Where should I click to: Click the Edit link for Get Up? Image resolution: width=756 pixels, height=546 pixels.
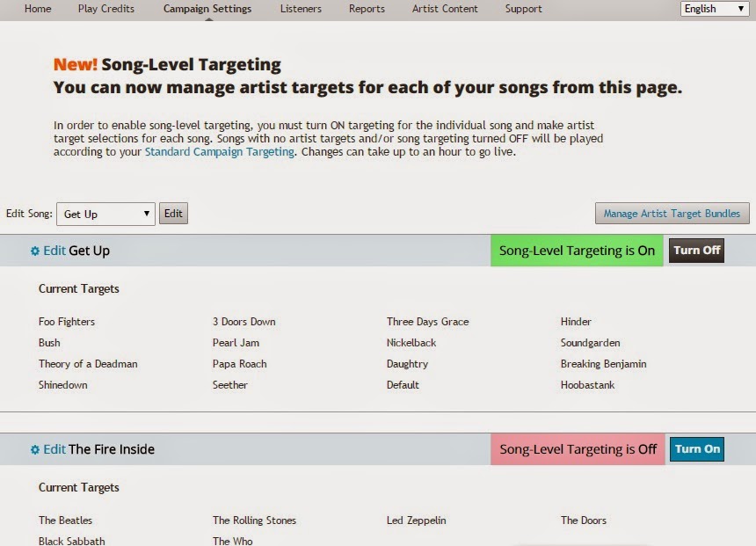(55, 251)
